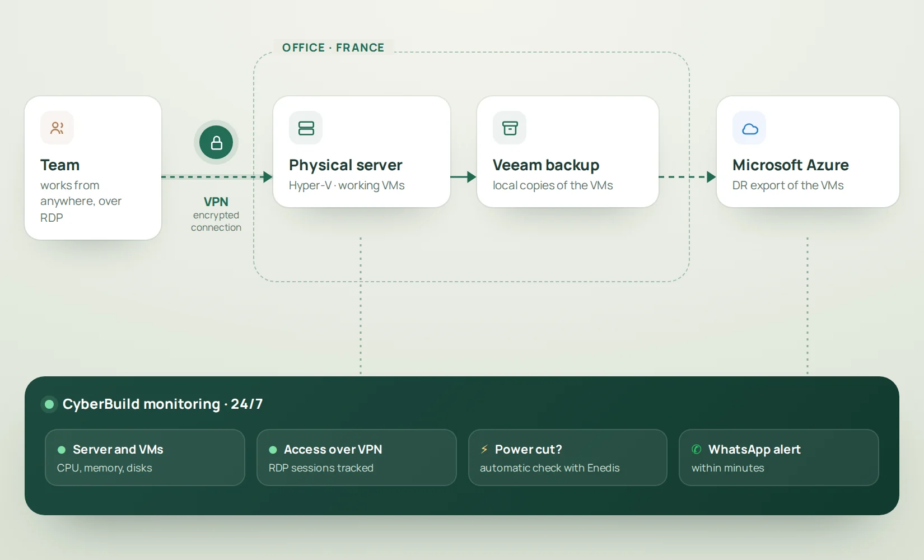
Task: Select the Access over VPN monitoring card
Action: pos(357,458)
